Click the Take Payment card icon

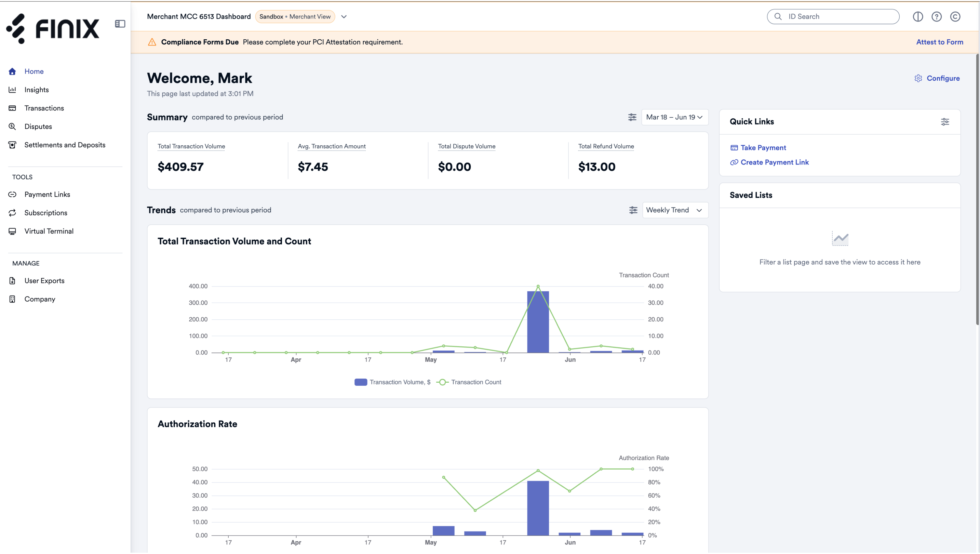(x=734, y=148)
